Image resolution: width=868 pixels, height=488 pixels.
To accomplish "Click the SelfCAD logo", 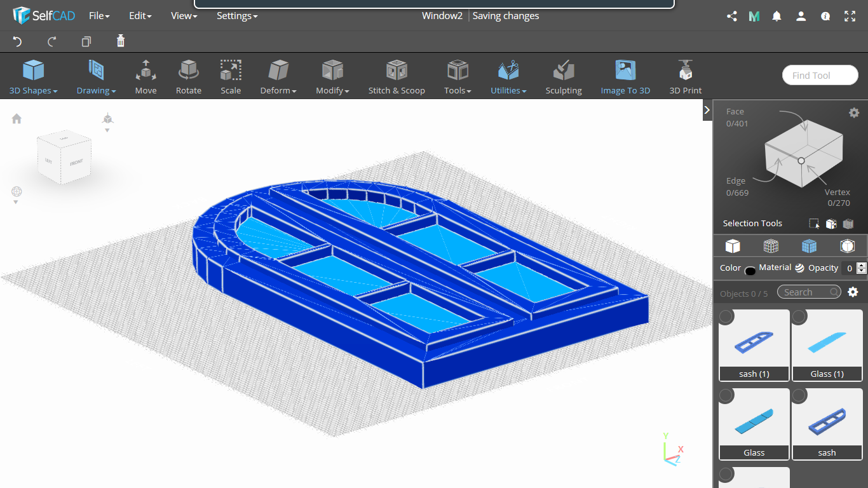I will pyautogui.click(x=44, y=15).
